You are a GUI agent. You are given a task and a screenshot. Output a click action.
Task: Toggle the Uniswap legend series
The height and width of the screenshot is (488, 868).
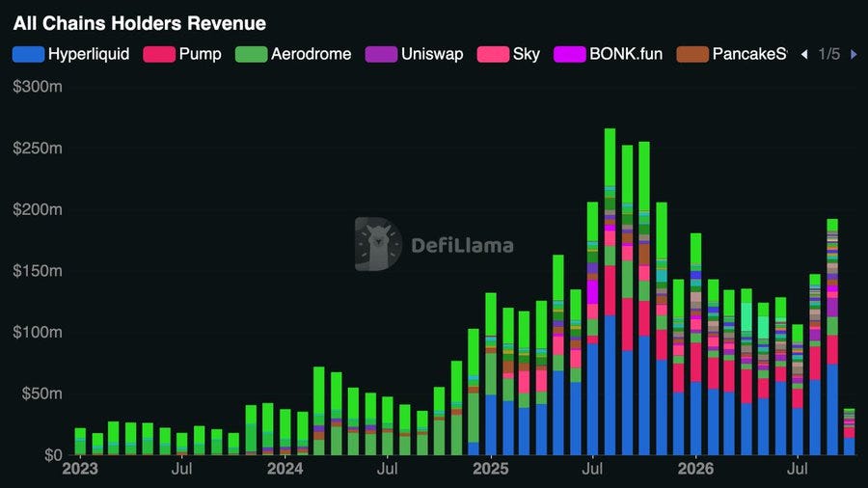(414, 54)
